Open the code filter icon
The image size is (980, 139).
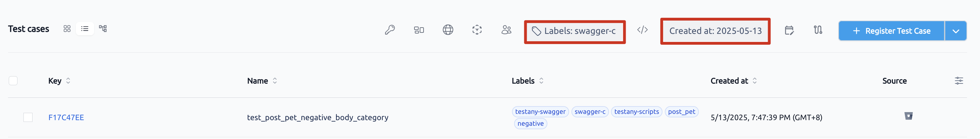[x=642, y=30]
